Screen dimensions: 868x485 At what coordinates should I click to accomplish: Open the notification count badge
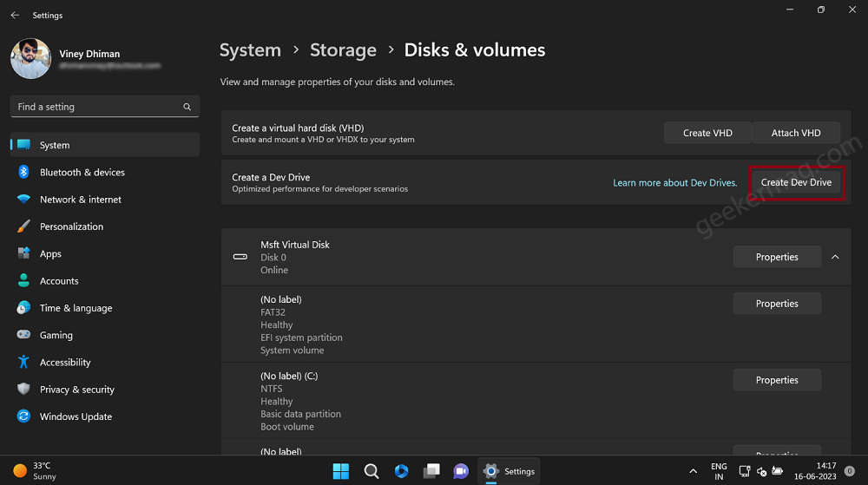coord(850,471)
